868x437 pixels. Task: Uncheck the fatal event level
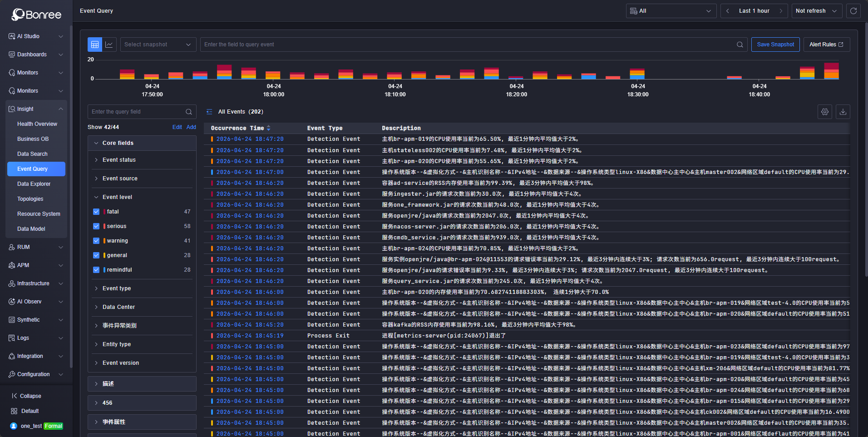(x=96, y=212)
